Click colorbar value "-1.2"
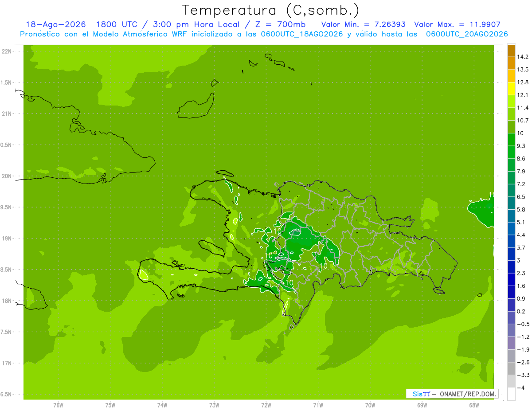Screen dimensions: 532x411 pyautogui.click(x=523, y=337)
